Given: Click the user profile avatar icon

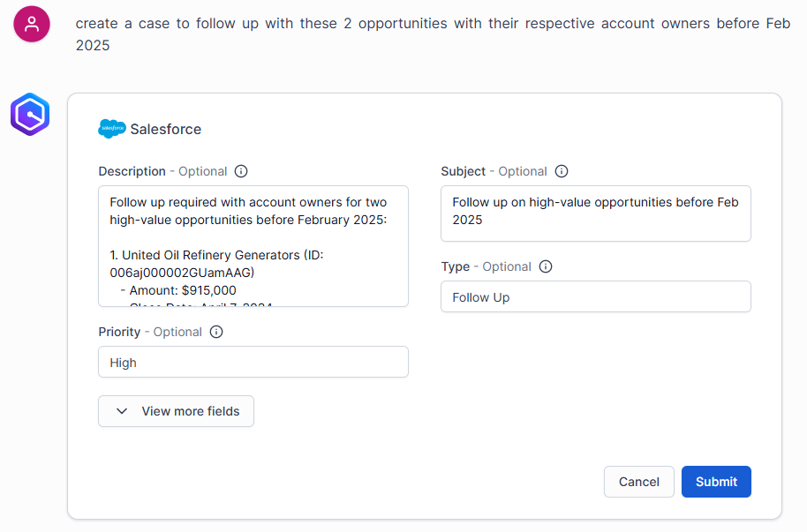Looking at the screenshot, I should pyautogui.click(x=32, y=24).
